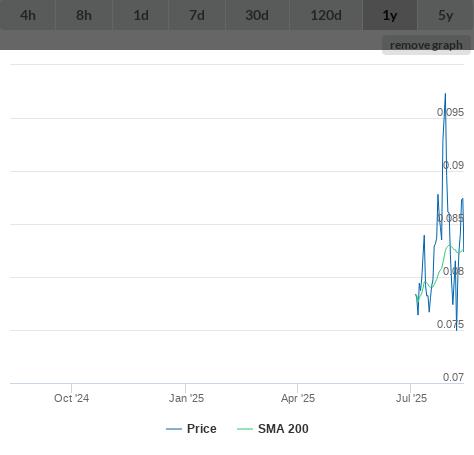Choose the 1d time range tab
The height and width of the screenshot is (455, 474).
coord(141,15)
